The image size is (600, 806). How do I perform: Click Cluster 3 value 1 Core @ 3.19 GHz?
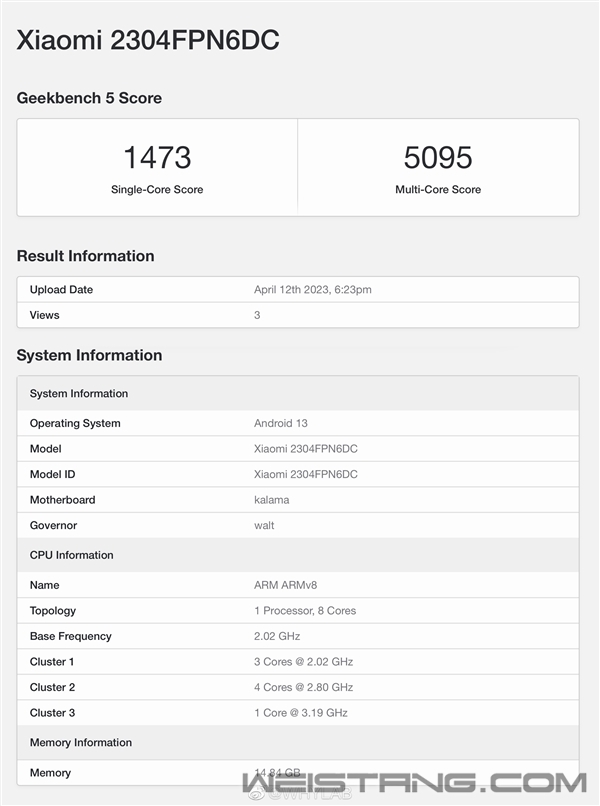(301, 713)
